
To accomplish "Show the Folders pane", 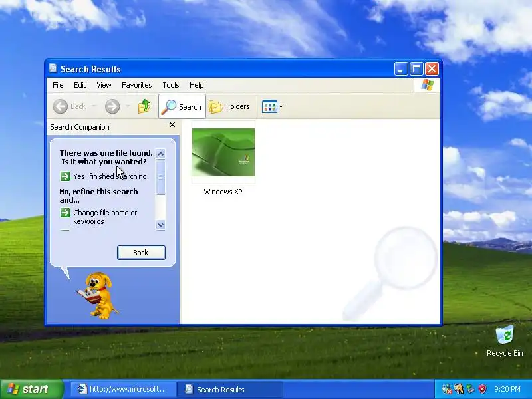I will point(230,106).
